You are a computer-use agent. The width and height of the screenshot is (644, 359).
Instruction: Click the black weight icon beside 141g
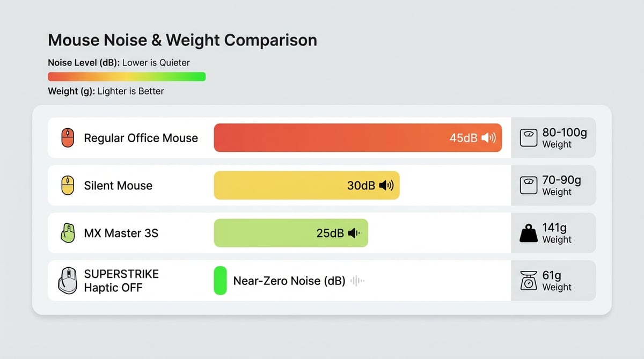tap(529, 233)
